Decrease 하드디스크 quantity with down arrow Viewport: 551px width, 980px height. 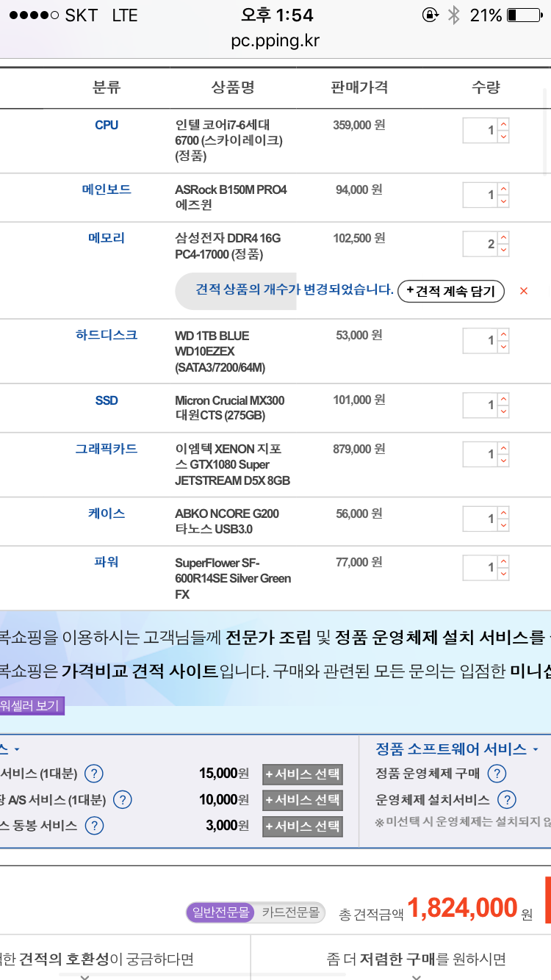click(503, 347)
